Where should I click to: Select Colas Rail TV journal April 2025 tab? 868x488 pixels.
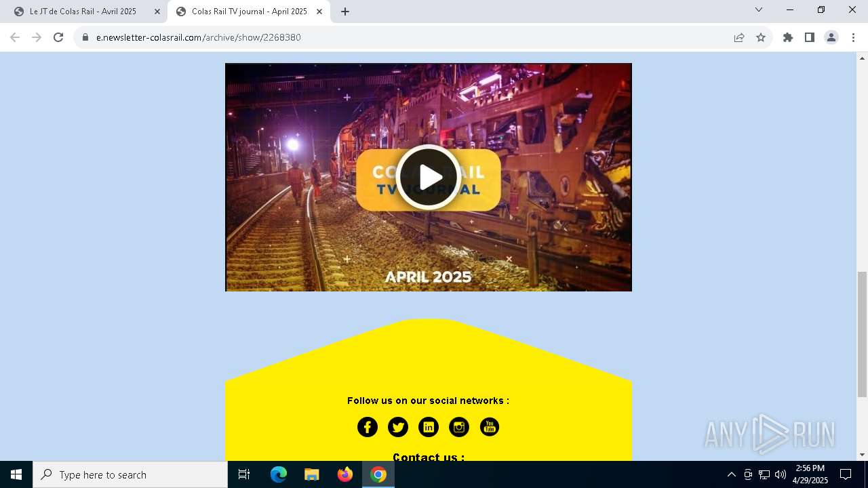pyautogui.click(x=248, y=12)
